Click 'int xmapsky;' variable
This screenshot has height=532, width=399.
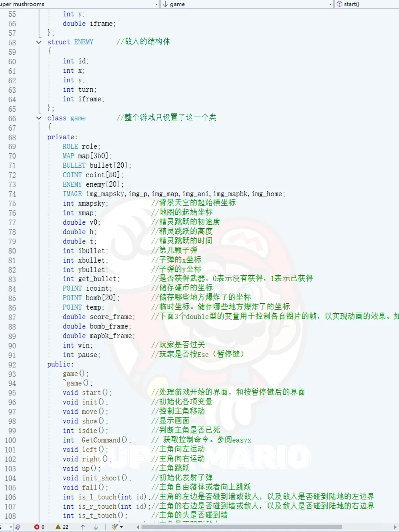(x=85, y=204)
